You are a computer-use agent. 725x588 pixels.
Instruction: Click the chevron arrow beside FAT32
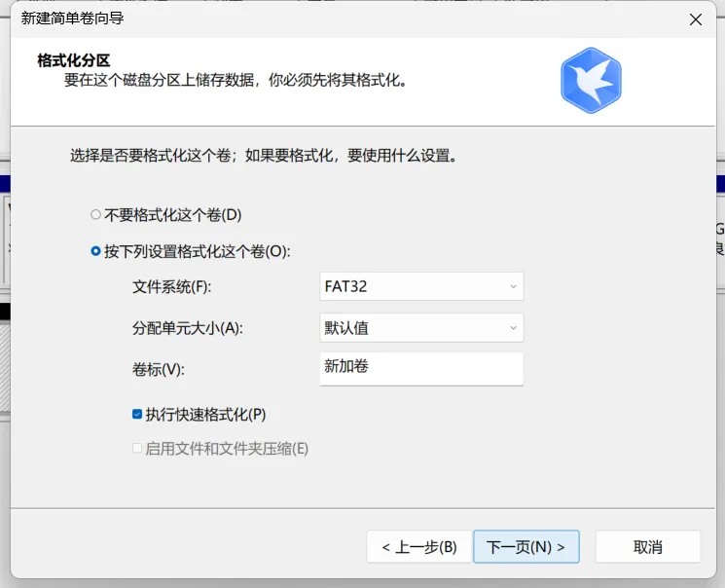click(513, 286)
